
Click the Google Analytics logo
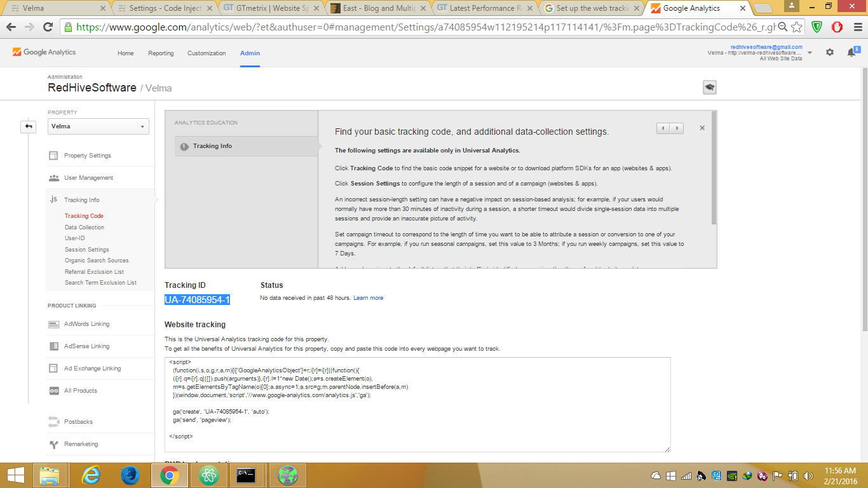[44, 52]
